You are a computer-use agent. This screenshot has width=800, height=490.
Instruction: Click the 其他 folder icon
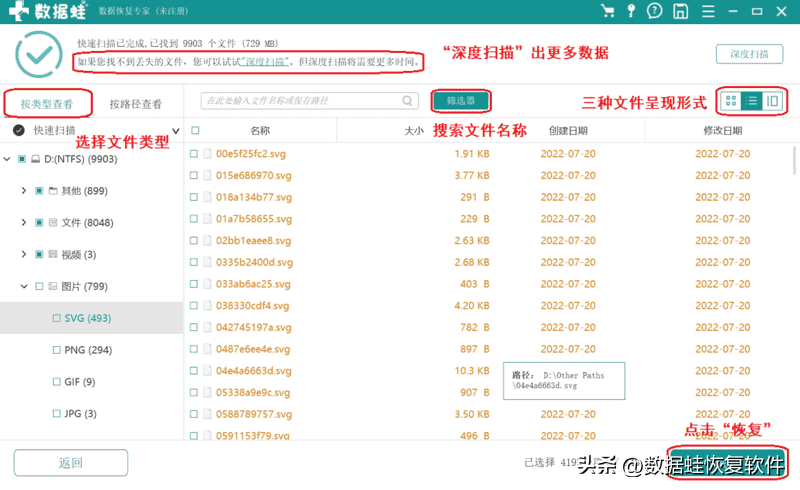pos(53,191)
